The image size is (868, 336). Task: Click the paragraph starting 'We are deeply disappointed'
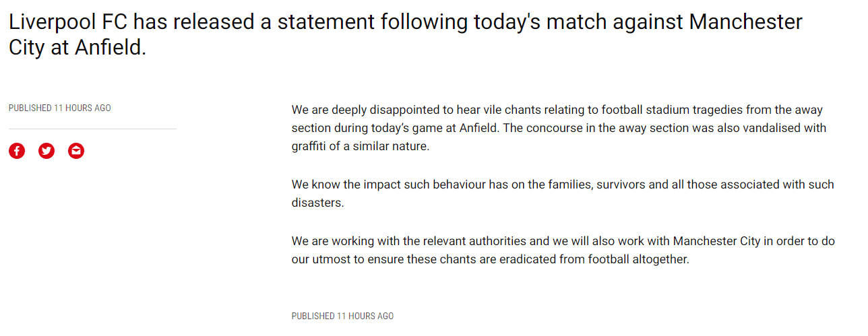[559, 128]
